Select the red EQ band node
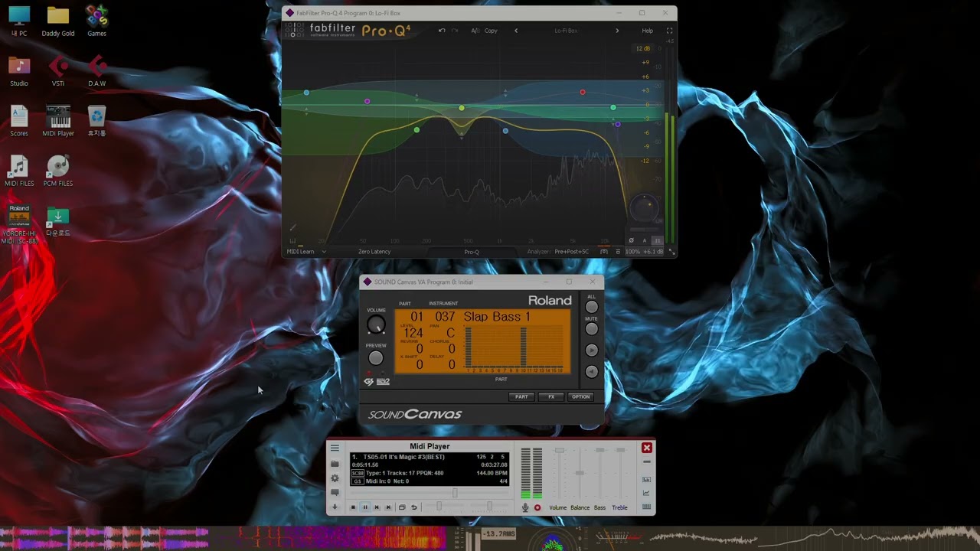 583,93
